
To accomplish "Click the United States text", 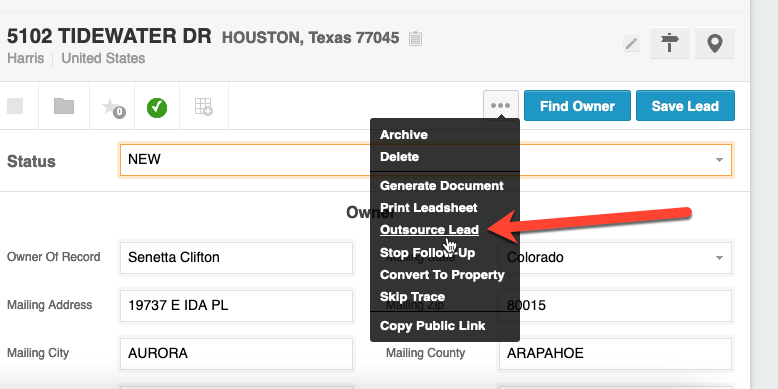I will click(x=103, y=59).
